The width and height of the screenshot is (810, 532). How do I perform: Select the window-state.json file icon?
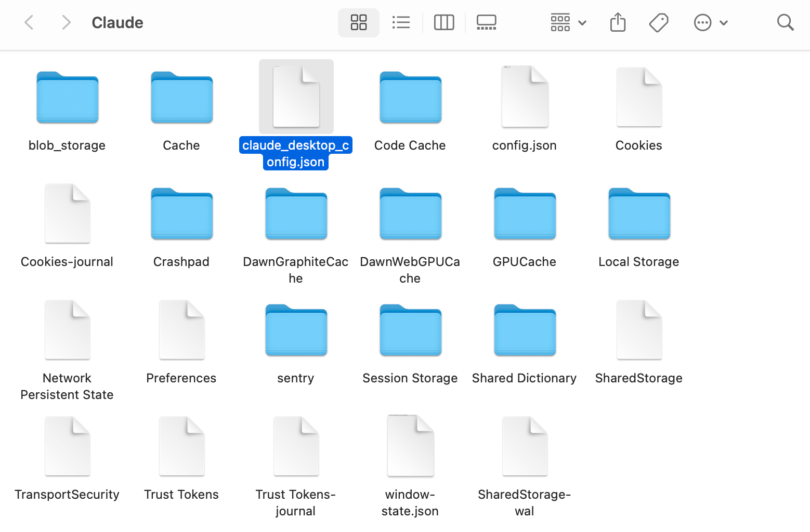pyautogui.click(x=411, y=446)
